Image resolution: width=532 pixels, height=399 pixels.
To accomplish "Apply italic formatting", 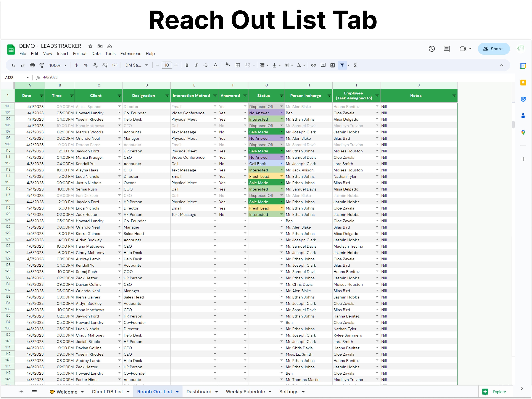I will [196, 65].
